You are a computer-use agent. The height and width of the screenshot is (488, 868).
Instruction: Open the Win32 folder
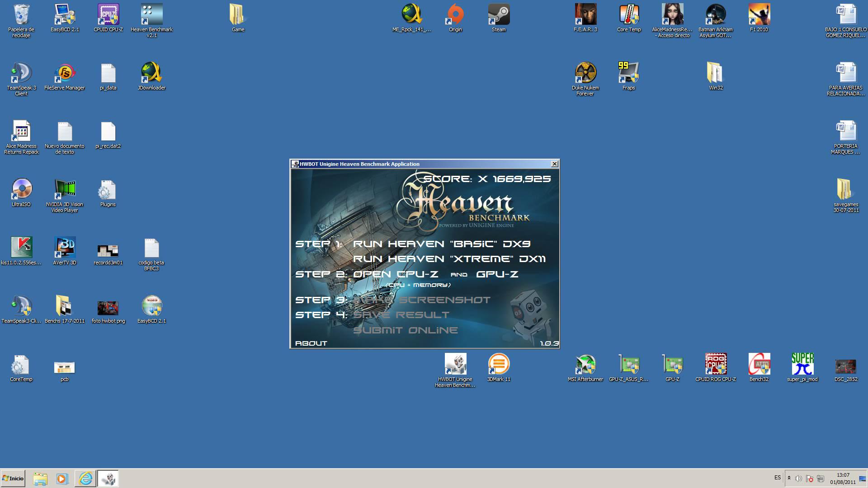coord(716,76)
